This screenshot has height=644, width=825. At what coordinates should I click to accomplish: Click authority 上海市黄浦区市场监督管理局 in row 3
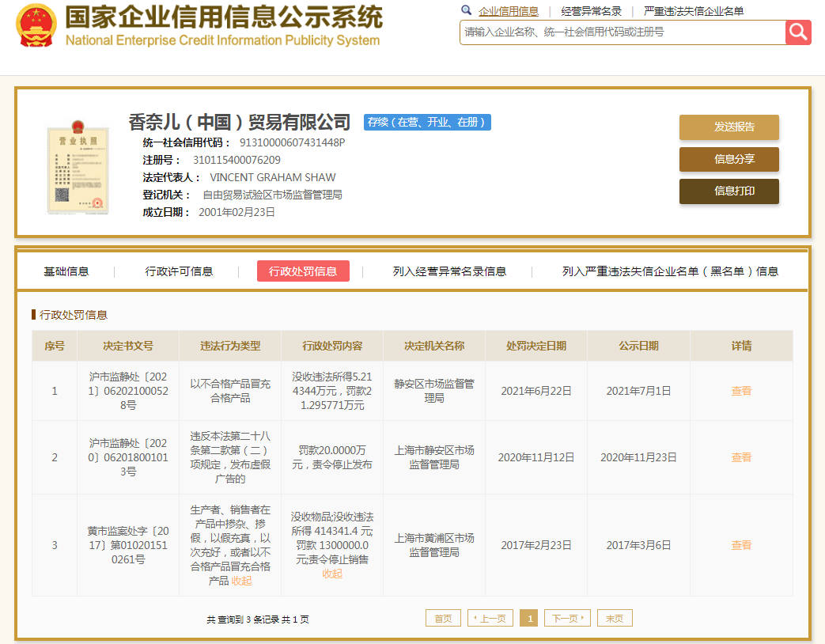coord(434,545)
